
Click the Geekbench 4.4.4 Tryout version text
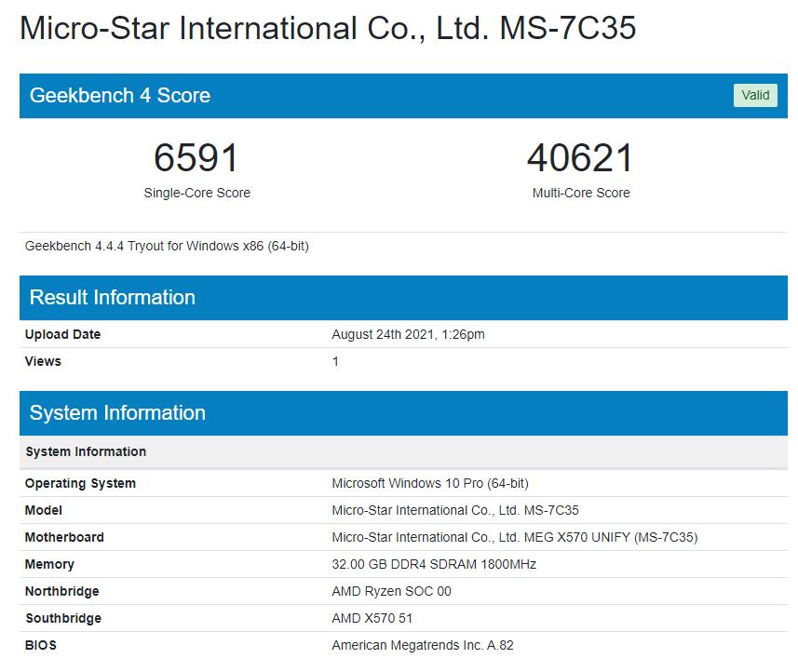(167, 247)
